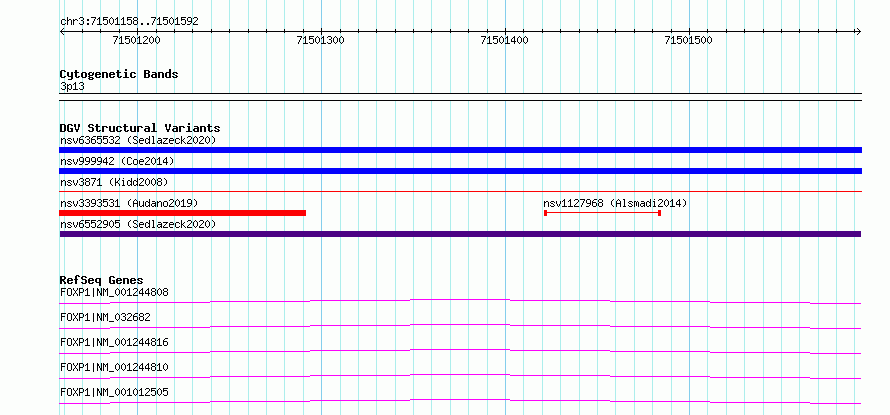The height and width of the screenshot is (415, 890).
Task: Click the FOXP1|NM_032682 transcript label
Action: coord(105,317)
